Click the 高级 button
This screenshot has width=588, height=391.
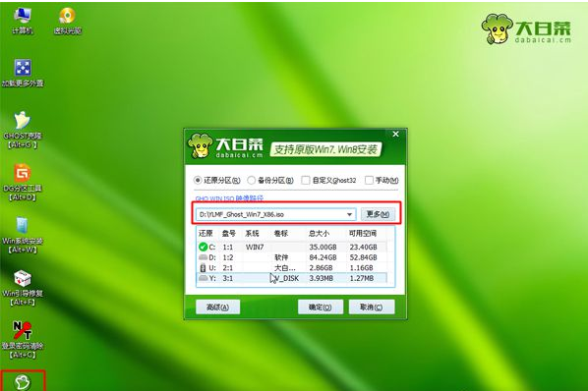pyautogui.click(x=218, y=307)
